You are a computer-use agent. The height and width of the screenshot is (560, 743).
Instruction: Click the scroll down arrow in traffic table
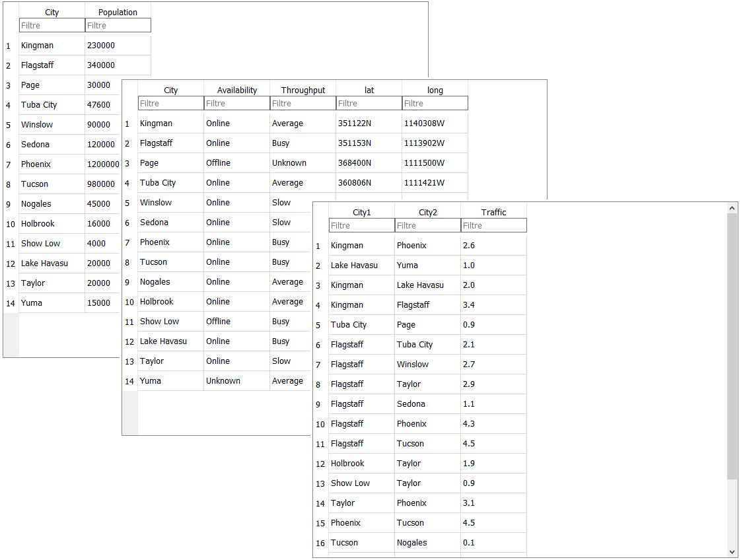(732, 551)
